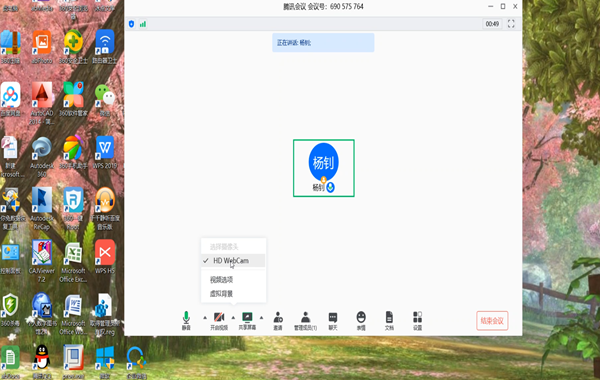The height and width of the screenshot is (380, 600).
Task: Expand arrow next to 共享屏幕
Action: [261, 318]
